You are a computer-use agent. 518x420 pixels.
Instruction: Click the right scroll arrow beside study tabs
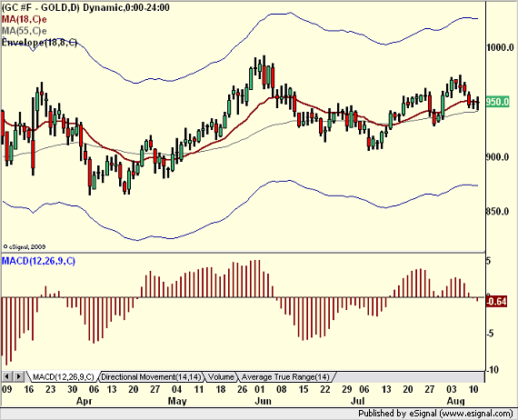coord(18,376)
